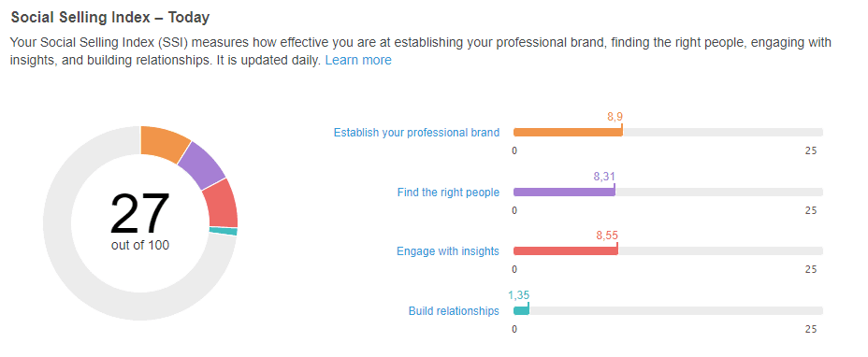Click the purple right people progress bar
The width and height of the screenshot is (868, 357).
pos(564,193)
